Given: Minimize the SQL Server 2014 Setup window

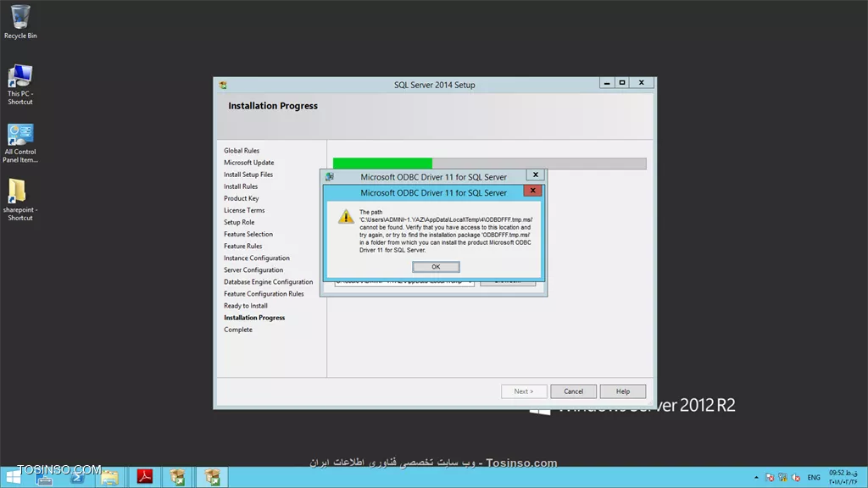Looking at the screenshot, I should (x=607, y=83).
